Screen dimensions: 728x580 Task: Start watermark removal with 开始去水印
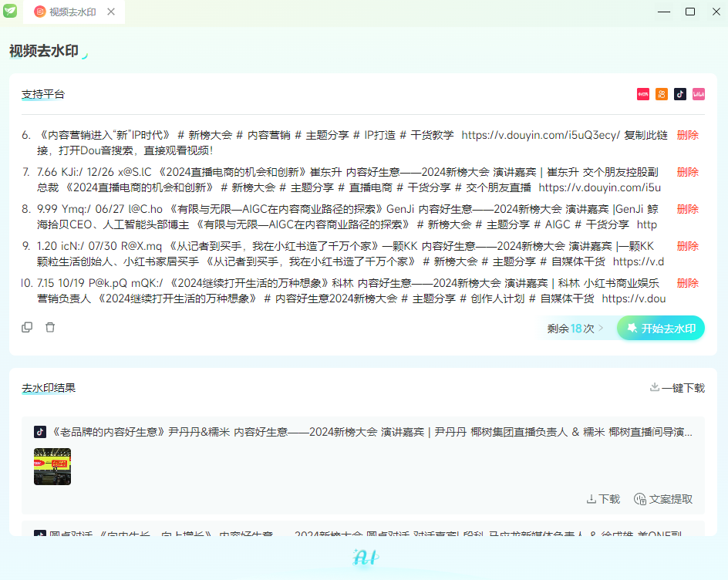661,329
